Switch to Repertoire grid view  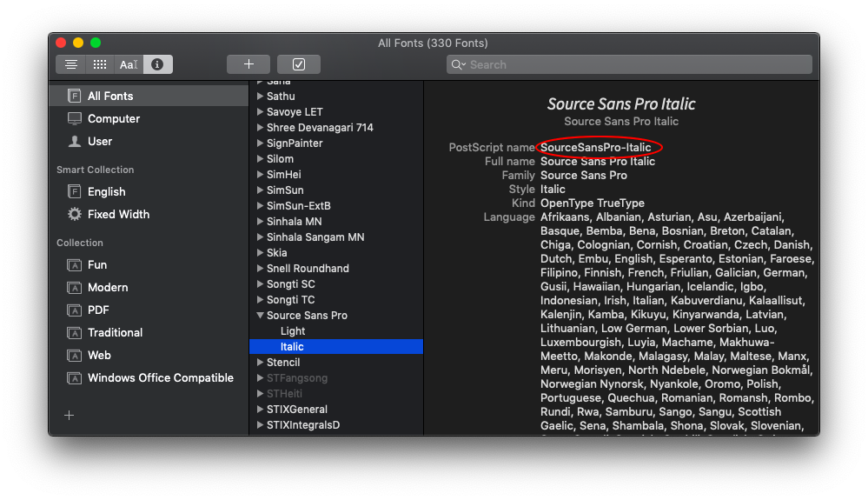pyautogui.click(x=100, y=64)
